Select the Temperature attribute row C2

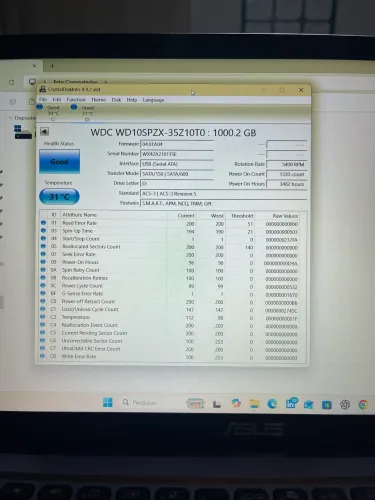(169, 317)
